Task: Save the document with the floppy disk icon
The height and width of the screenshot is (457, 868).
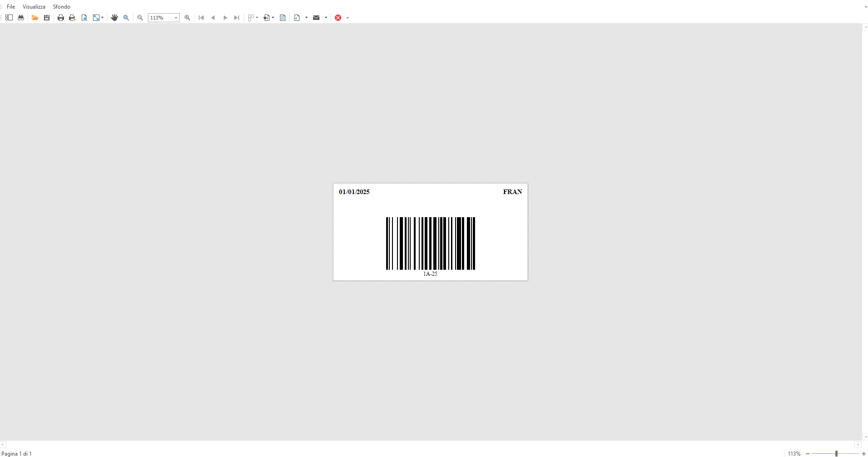Action: click(47, 18)
